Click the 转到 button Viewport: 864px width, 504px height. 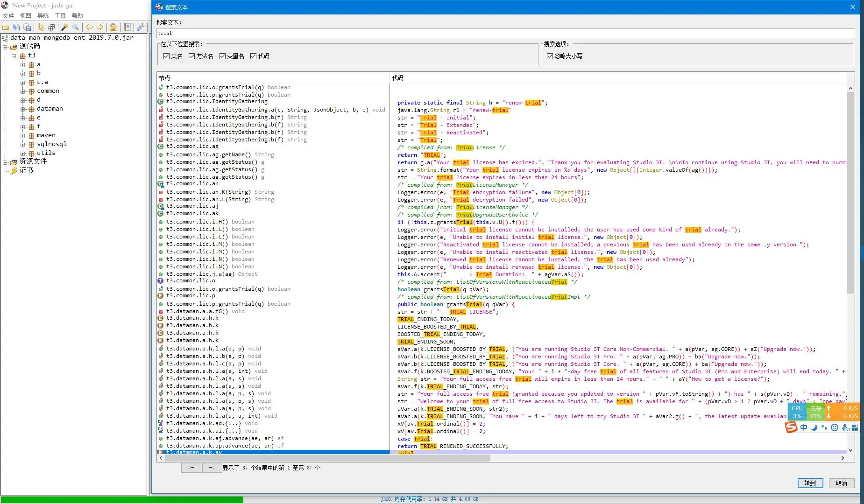pos(810,483)
